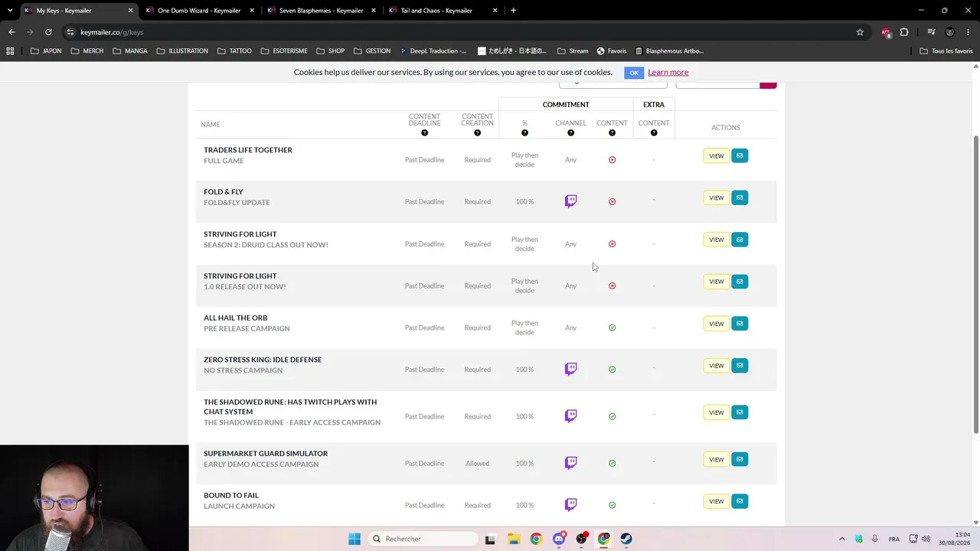Open the Chrome extensions puzzle icon
The image size is (980, 551).
click(x=904, y=32)
